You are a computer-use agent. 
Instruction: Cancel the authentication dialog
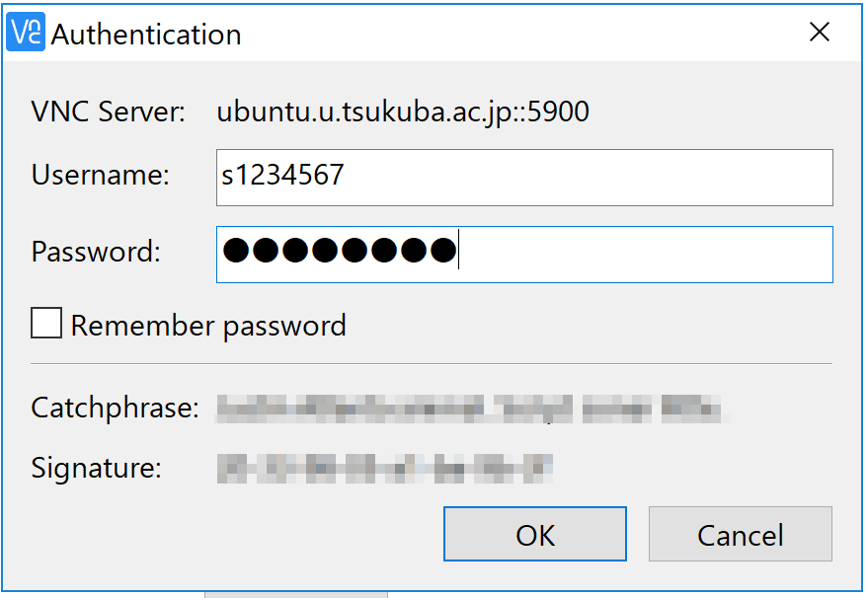(740, 535)
